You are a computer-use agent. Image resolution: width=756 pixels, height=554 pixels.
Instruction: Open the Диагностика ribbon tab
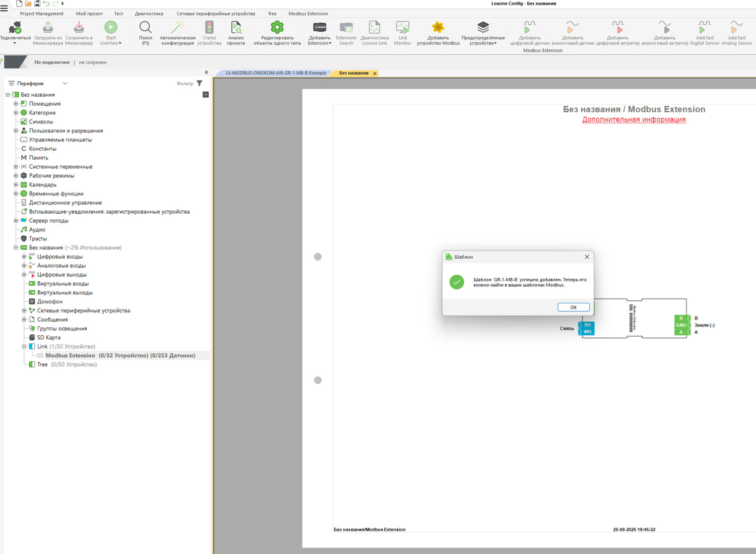[x=149, y=14]
